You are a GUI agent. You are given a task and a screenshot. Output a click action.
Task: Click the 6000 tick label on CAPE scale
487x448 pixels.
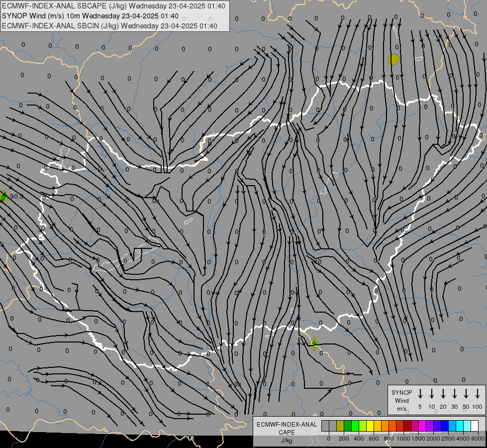[x=478, y=439]
